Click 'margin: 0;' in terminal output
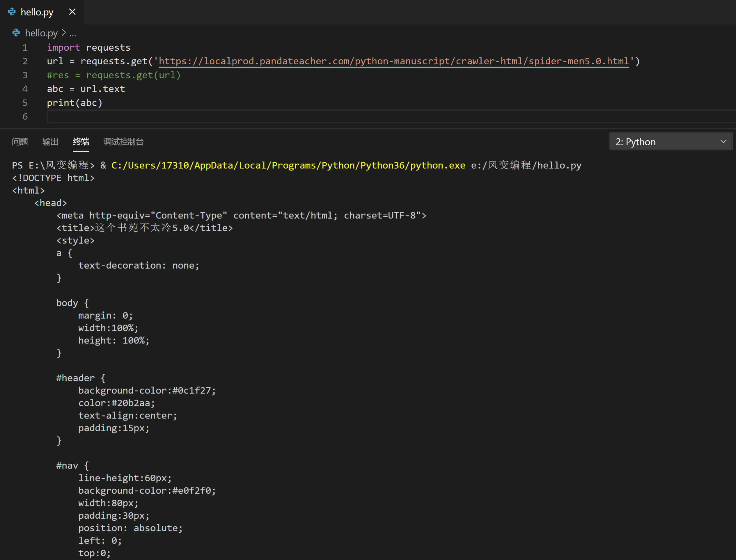The height and width of the screenshot is (560, 736). coord(106,316)
